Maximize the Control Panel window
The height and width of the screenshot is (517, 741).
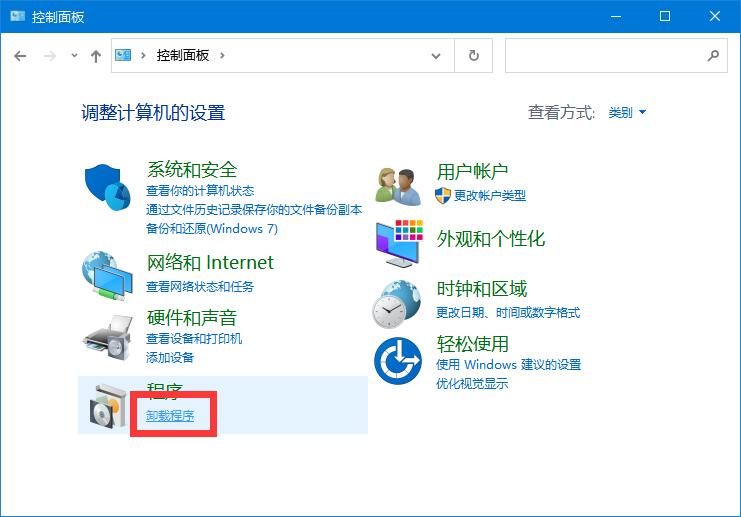665,17
